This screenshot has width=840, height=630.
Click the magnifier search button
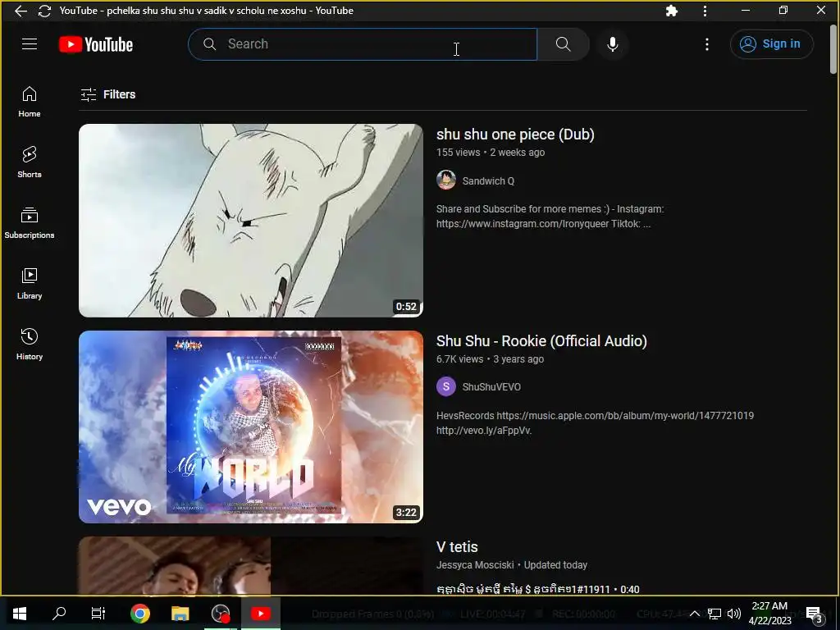[x=563, y=44]
